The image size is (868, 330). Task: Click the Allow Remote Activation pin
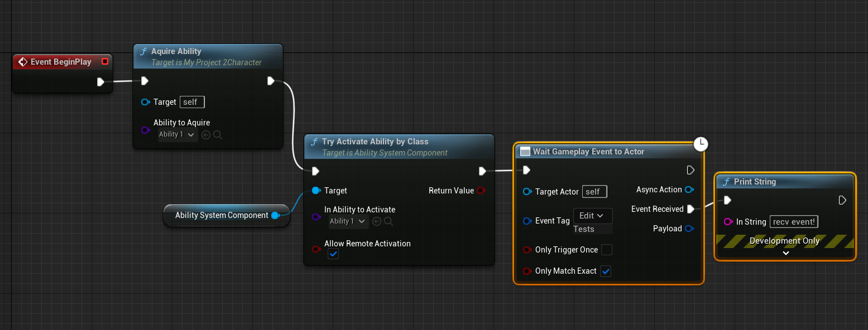tap(316, 249)
